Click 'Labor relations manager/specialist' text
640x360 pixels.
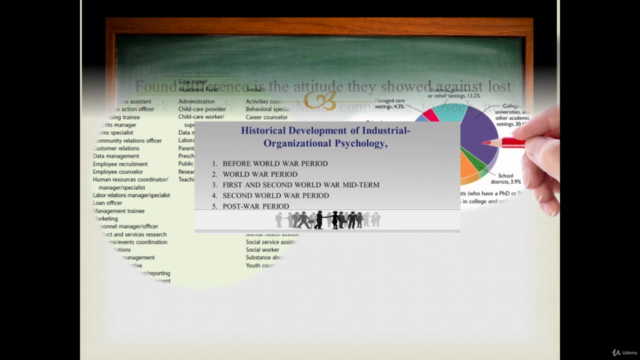[131, 195]
